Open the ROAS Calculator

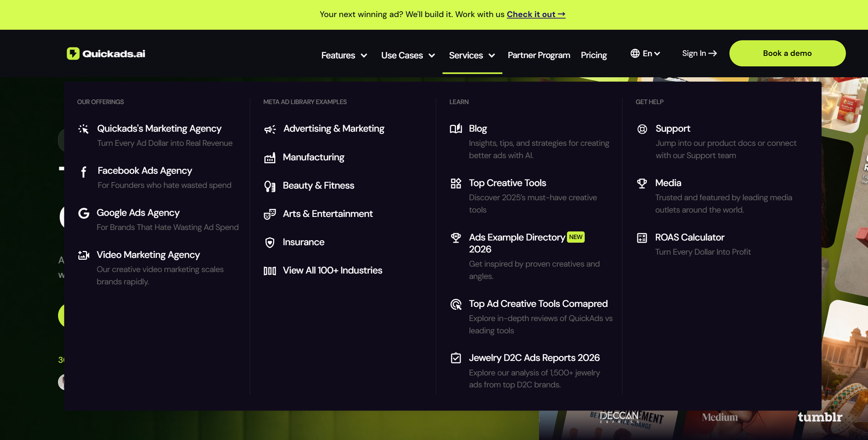[690, 237]
